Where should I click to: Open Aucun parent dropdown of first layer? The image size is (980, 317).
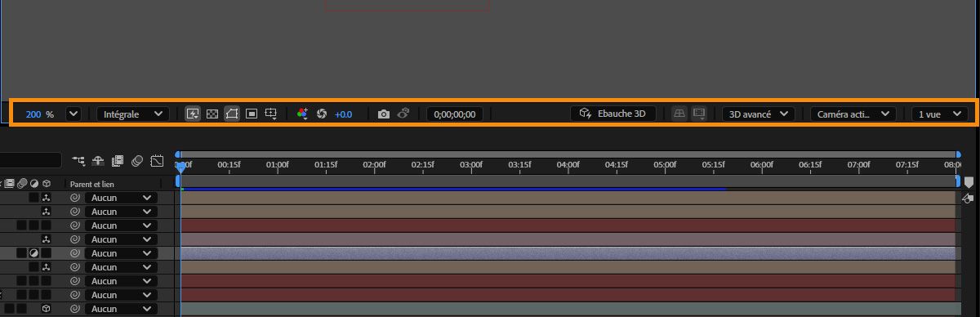[120, 198]
